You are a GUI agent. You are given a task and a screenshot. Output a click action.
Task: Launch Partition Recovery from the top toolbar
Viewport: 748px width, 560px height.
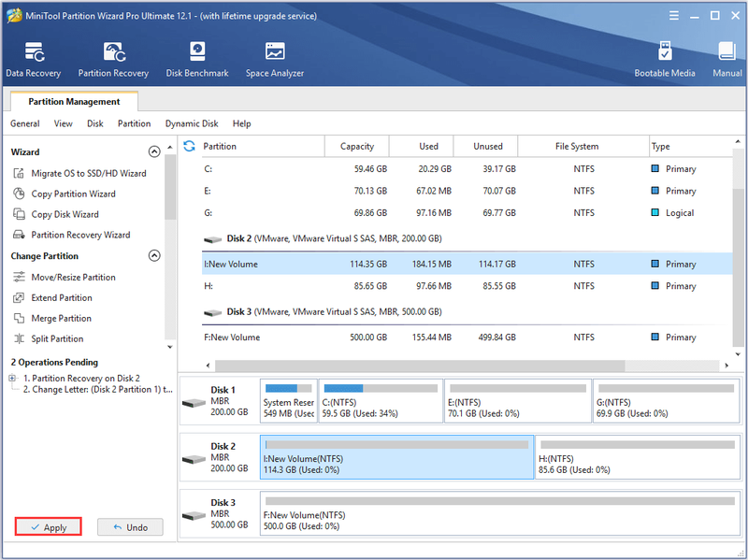113,60
